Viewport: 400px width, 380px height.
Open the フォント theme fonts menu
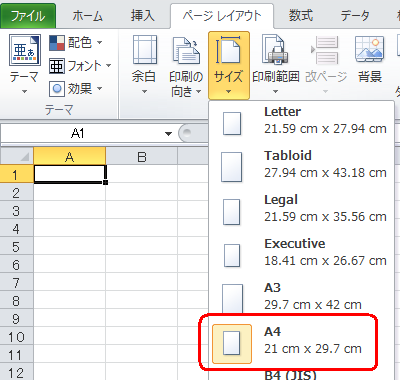(x=80, y=66)
